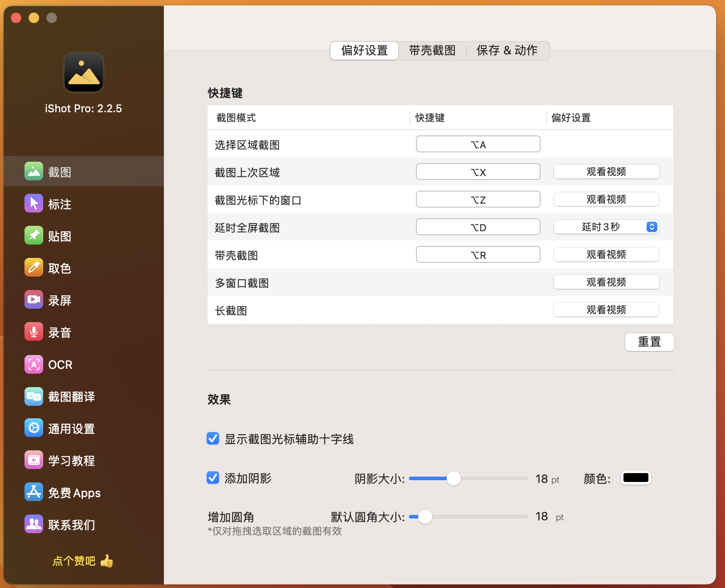The height and width of the screenshot is (588, 725).
Task: Toggle the 添加阴影 checkbox
Action: (213, 478)
